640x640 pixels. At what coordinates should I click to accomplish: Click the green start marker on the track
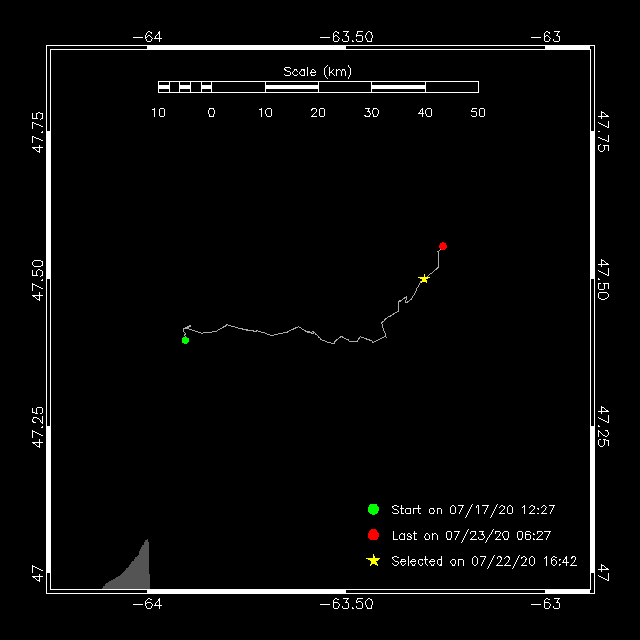click(185, 340)
